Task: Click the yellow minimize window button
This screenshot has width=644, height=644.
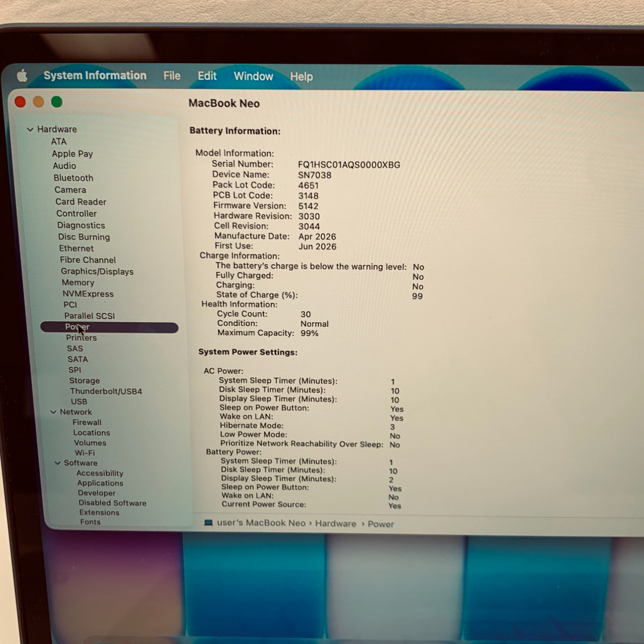Action: [x=38, y=102]
